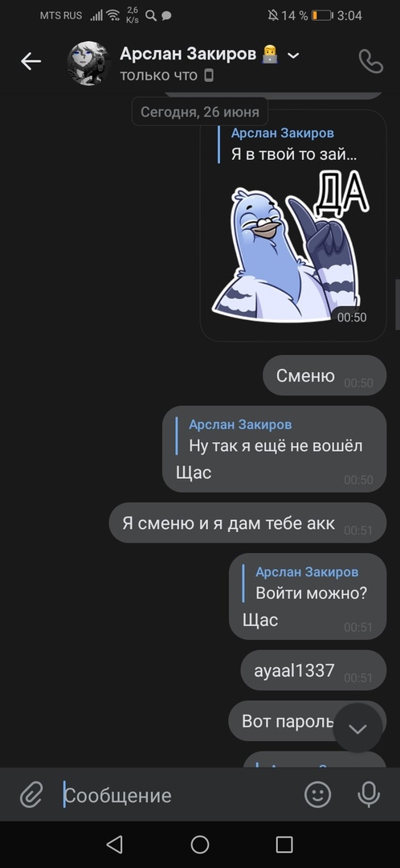Open the pigeon ДА sticker
The width and height of the screenshot is (400, 868).
(x=291, y=245)
